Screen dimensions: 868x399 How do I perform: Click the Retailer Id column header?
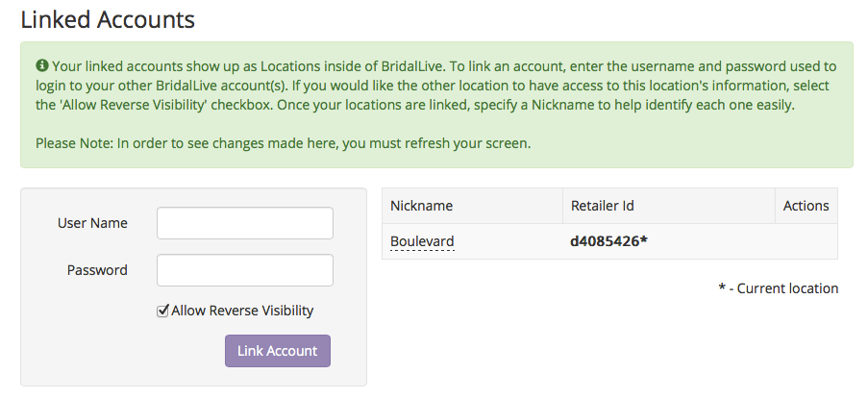pyautogui.click(x=603, y=206)
